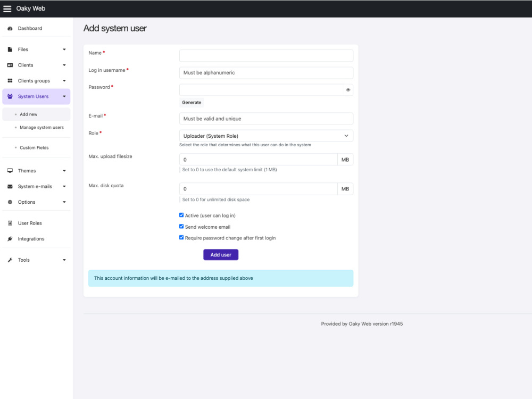The height and width of the screenshot is (399, 532).
Task: Click the Integrations plug icon
Action: pos(10,239)
